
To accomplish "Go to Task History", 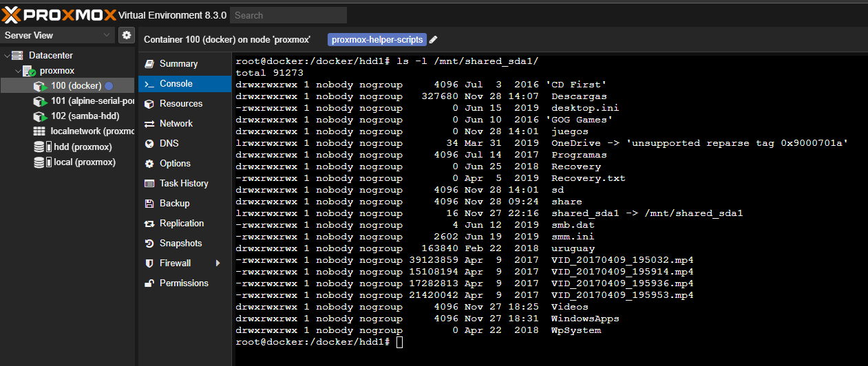I will coord(184,184).
